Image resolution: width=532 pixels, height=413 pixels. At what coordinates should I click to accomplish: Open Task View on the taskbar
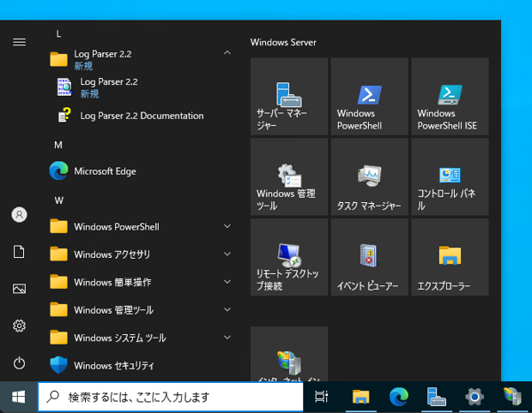tap(321, 396)
